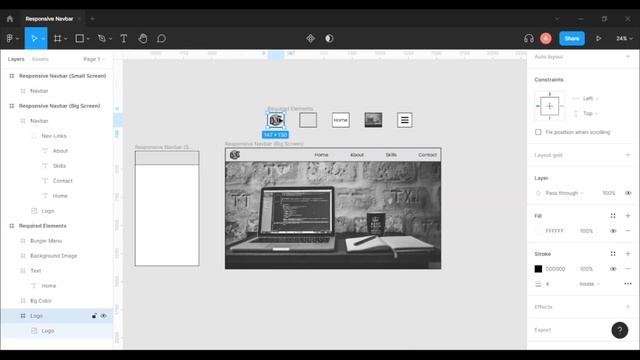Image resolution: width=640 pixels, height=360 pixels.
Task: Add a layout grid with plus icon
Action: coord(628,155)
